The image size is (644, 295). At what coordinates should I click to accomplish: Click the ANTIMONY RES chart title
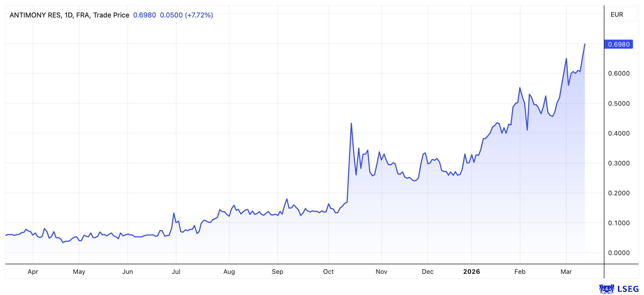click(x=35, y=15)
